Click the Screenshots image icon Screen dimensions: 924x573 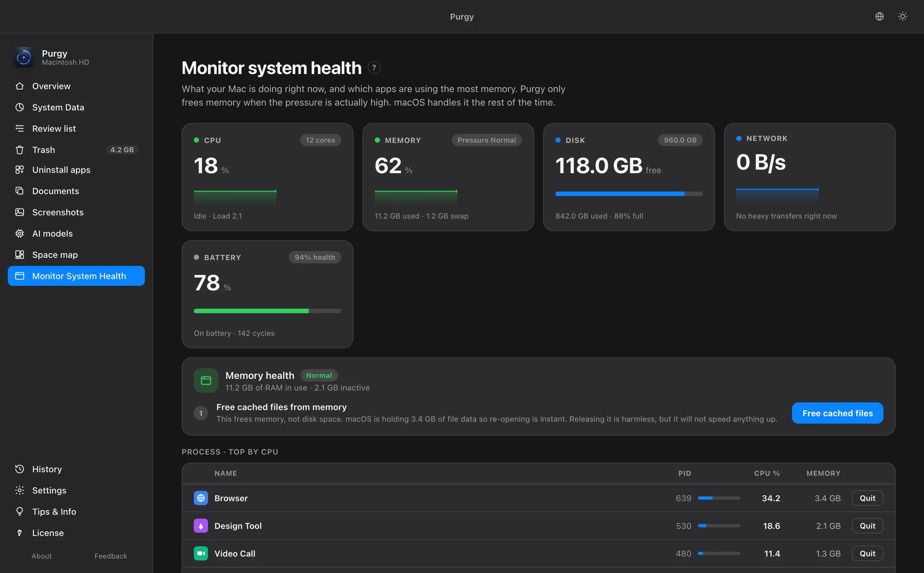20,212
